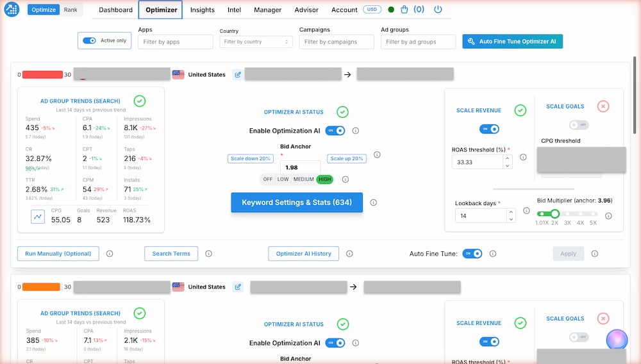Click the power logout icon
This screenshot has height=364, width=641.
coord(438,9)
